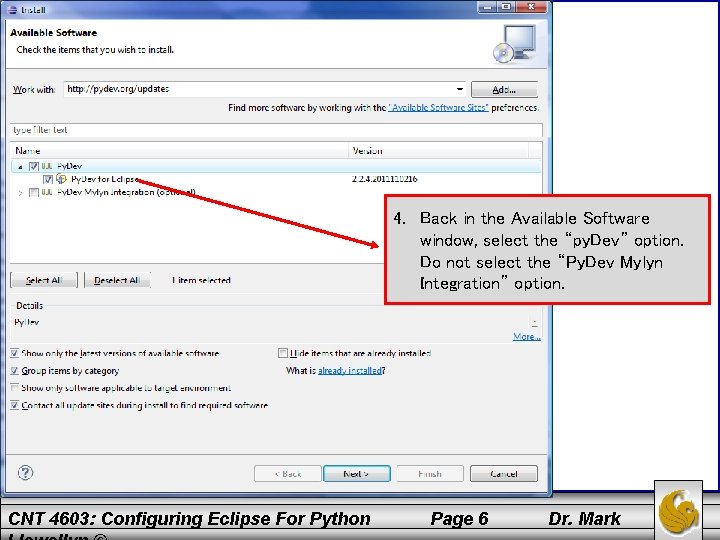
Task: Click the Next > button
Action: click(357, 473)
